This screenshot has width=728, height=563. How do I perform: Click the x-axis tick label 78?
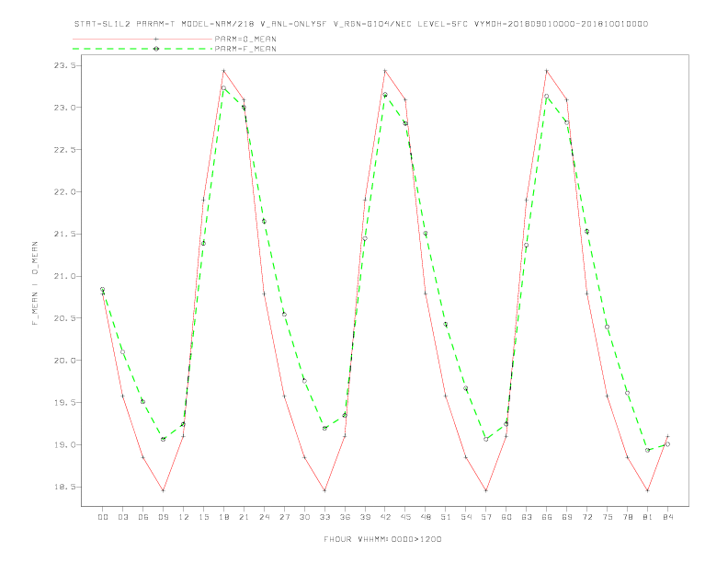(627, 517)
